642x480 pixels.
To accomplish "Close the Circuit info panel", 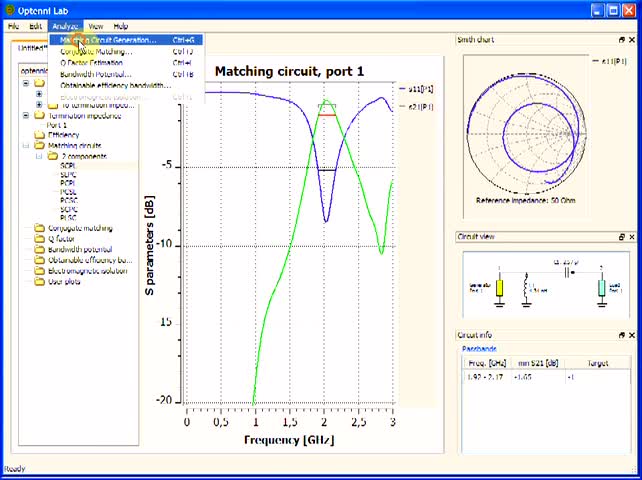I will [632, 335].
